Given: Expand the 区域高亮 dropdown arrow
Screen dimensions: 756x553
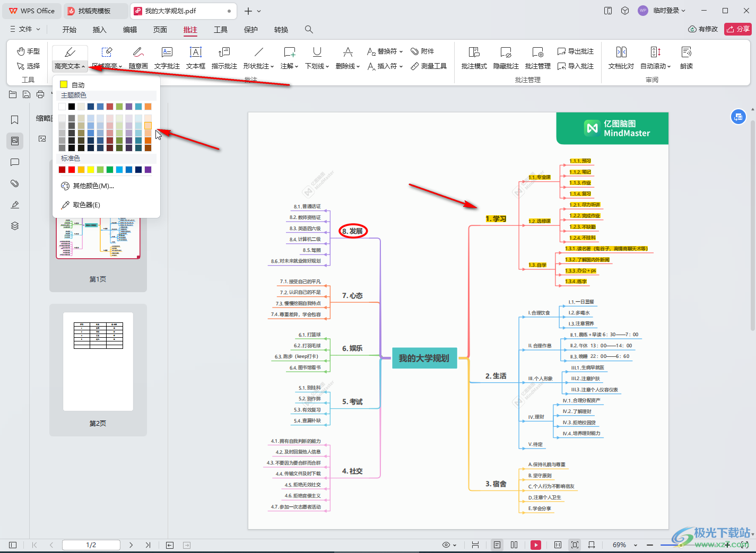Looking at the screenshot, I should [120, 66].
